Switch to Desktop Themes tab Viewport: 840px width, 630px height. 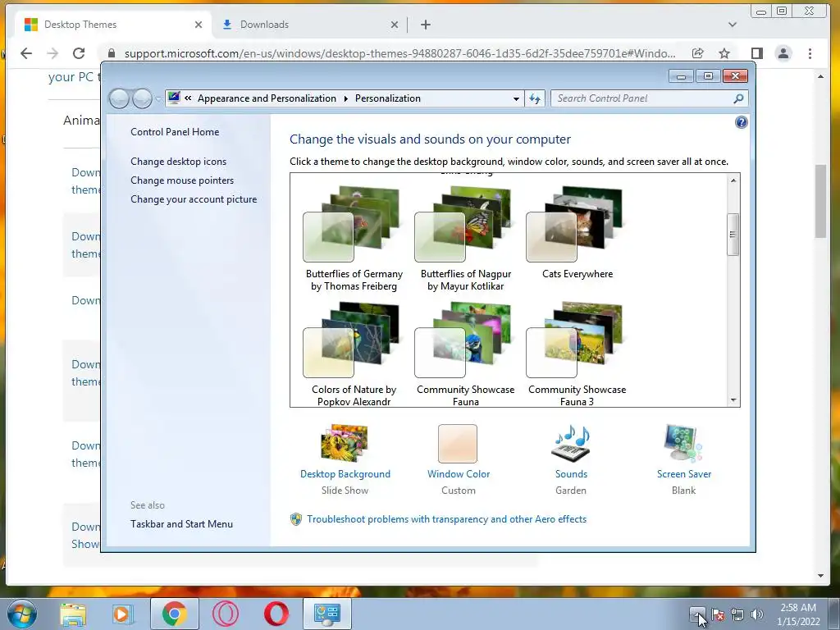pyautogui.click(x=113, y=25)
